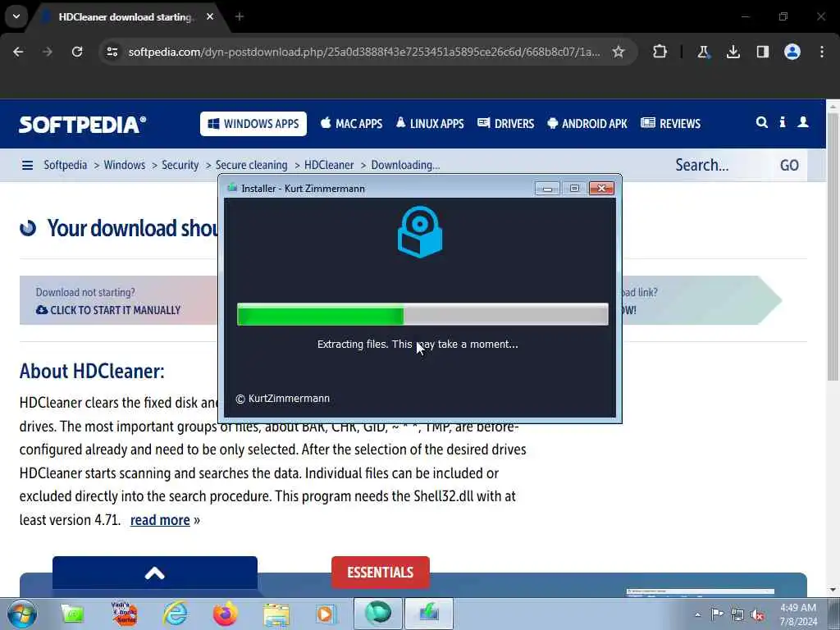Open the tab search dropdown arrow

16,16
